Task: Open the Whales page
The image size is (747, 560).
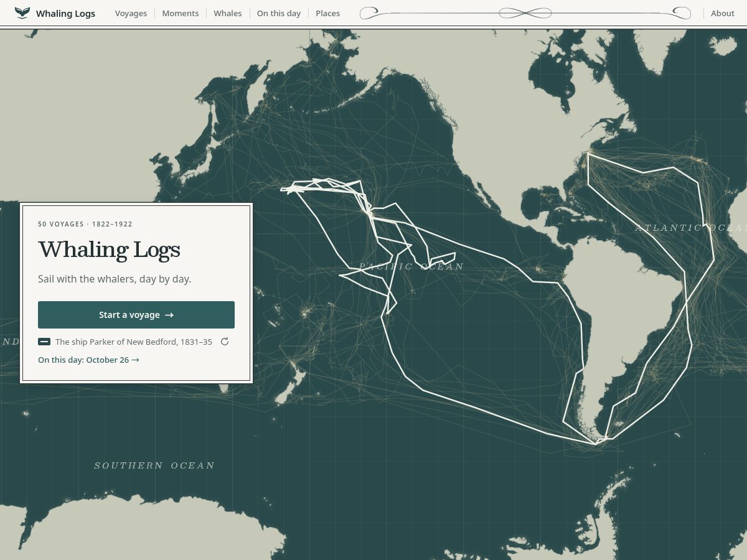Action: (228, 13)
